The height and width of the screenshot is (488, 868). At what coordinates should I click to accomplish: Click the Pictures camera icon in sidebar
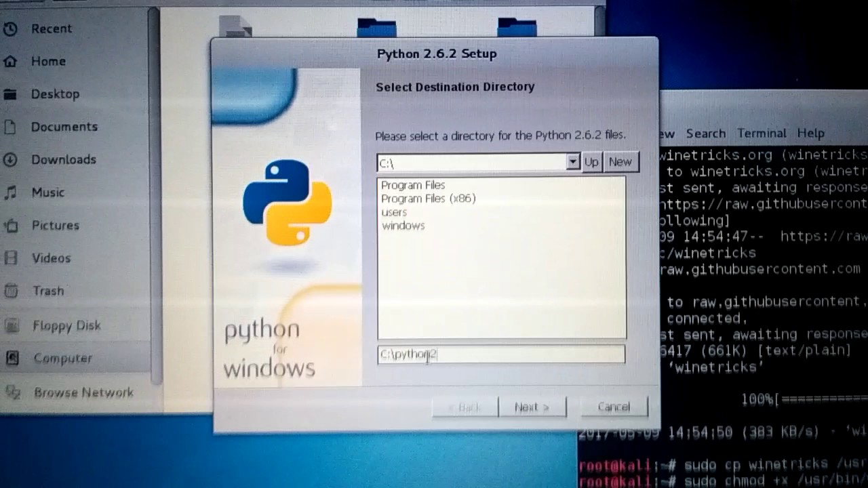pyautogui.click(x=10, y=225)
